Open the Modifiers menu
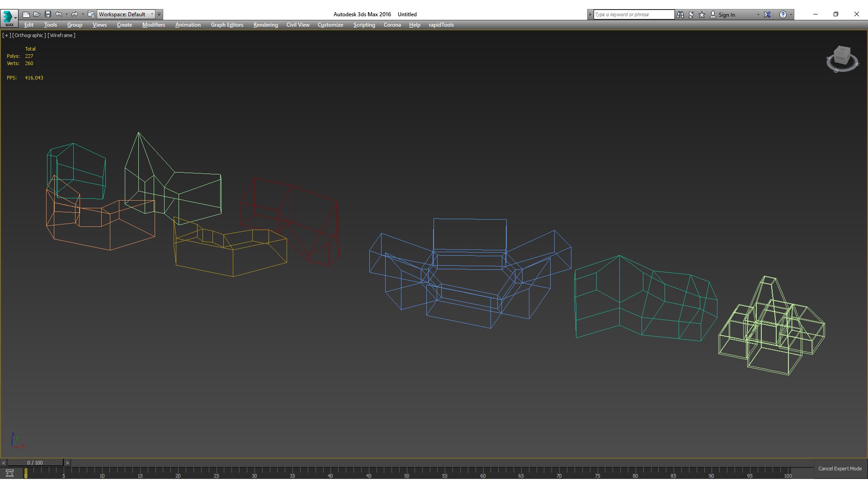 (154, 25)
